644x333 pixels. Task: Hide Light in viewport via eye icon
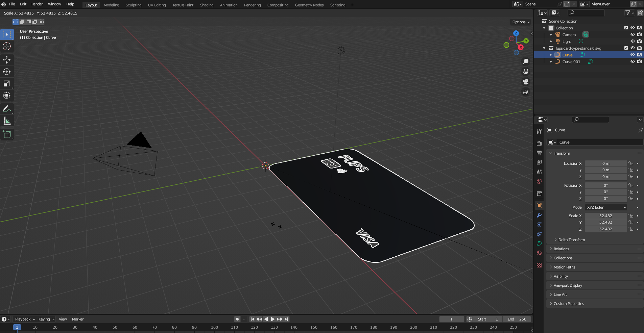[633, 41]
